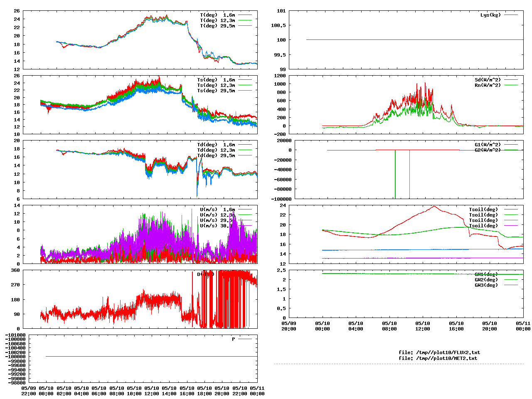Click the '-98800' pressure axis label
The image size is (532, 399).
pyautogui.click(x=17, y=383)
